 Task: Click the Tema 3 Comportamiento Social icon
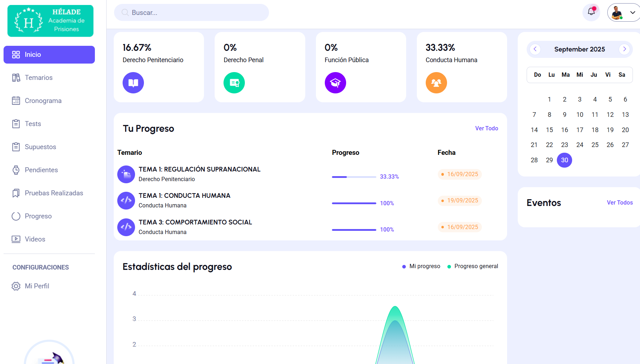pos(126,227)
